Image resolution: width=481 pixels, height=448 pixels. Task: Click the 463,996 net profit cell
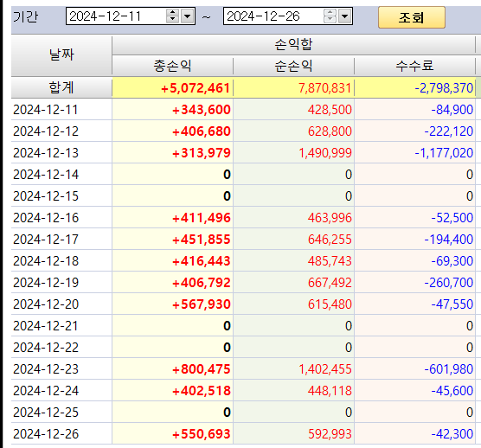[x=293, y=218]
